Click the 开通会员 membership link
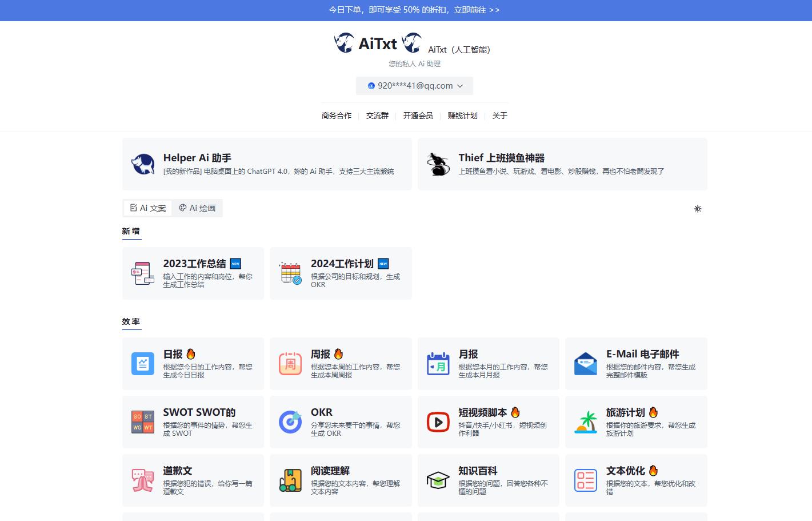The image size is (812, 521). [x=418, y=116]
